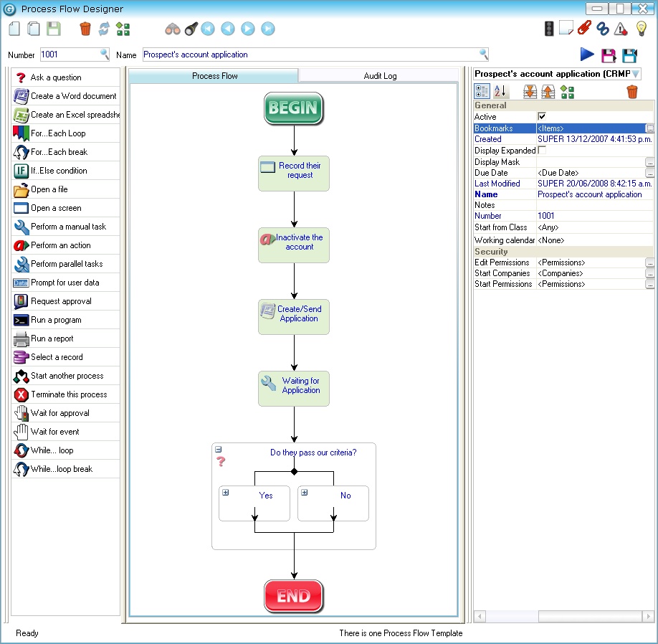Sort properties alphabetically with the A-Z icon

(499, 91)
